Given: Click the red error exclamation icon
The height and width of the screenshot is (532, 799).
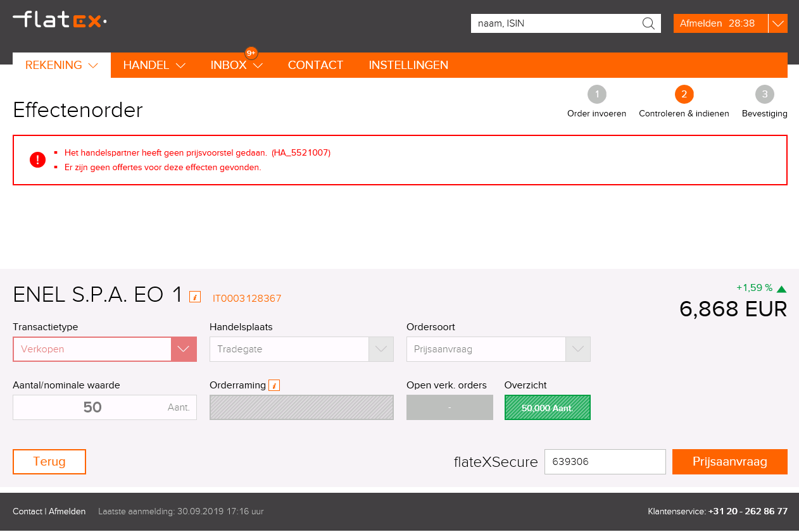Looking at the screenshot, I should [x=37, y=160].
